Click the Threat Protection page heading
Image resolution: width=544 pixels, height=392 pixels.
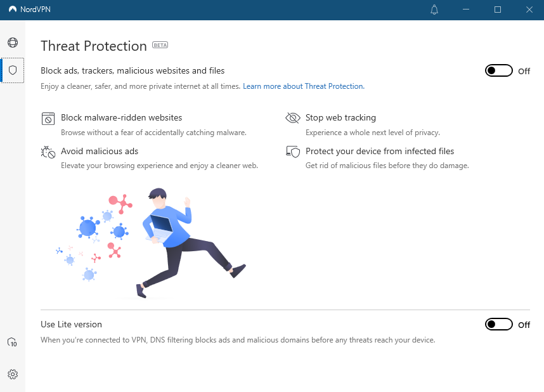(94, 46)
